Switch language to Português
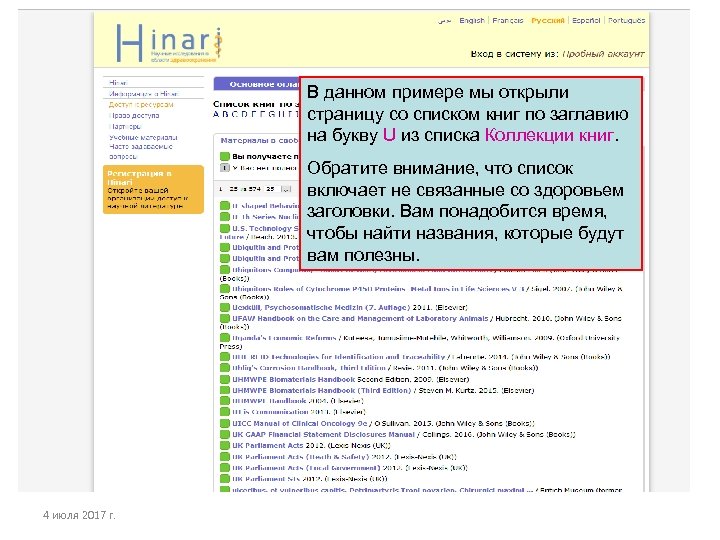Screen dimensions: 720x540 626,20
